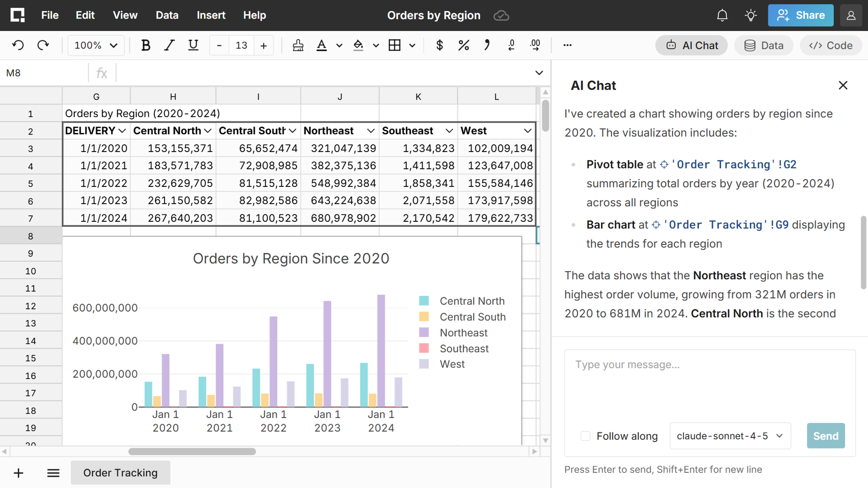Click the chat message input field
The height and width of the screenshot is (488, 868).
(709, 385)
